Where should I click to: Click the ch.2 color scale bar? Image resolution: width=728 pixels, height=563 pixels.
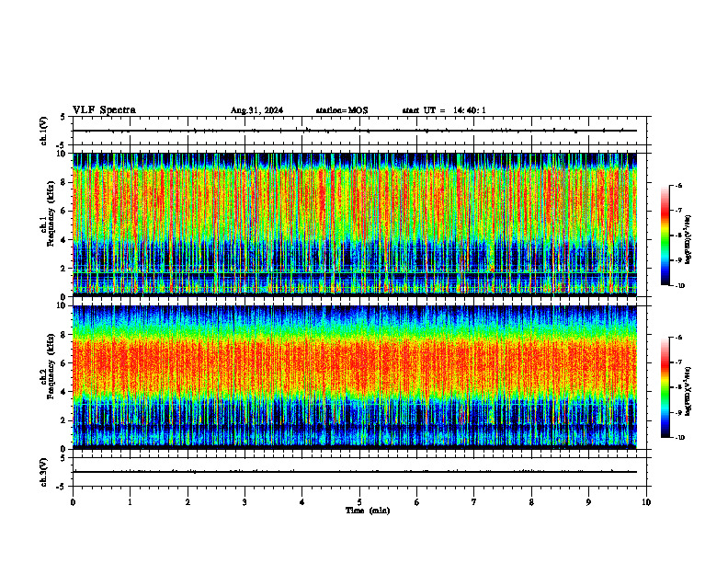665,387
